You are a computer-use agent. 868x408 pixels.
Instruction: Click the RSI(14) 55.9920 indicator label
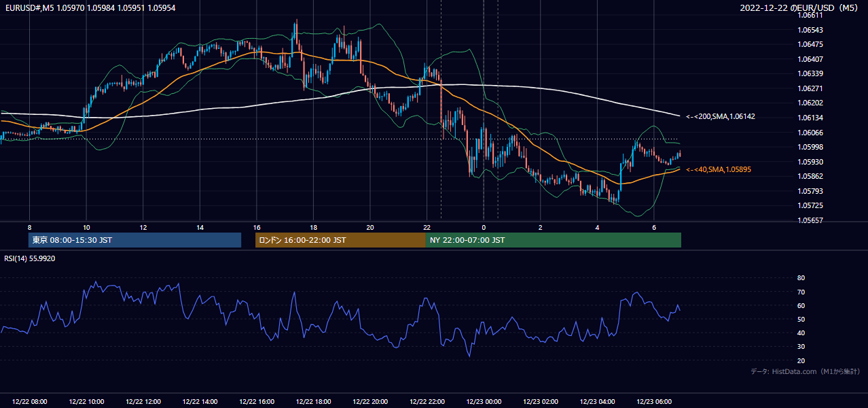(x=30, y=258)
